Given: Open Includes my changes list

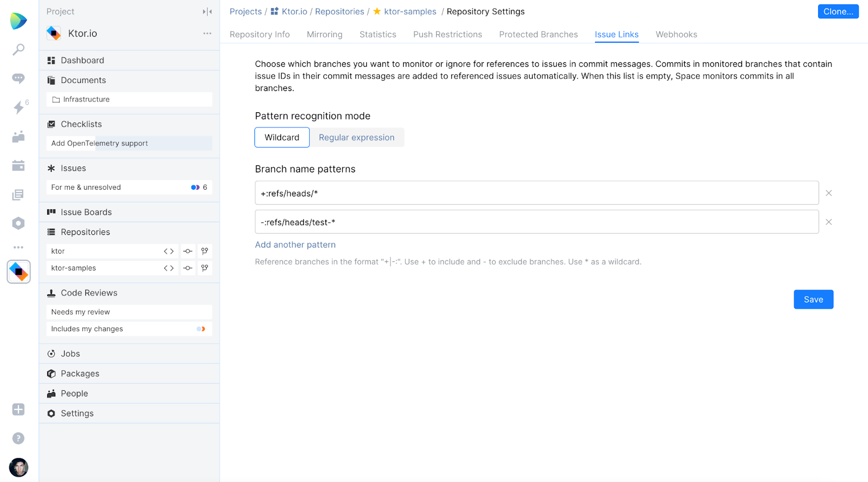Looking at the screenshot, I should [129, 329].
